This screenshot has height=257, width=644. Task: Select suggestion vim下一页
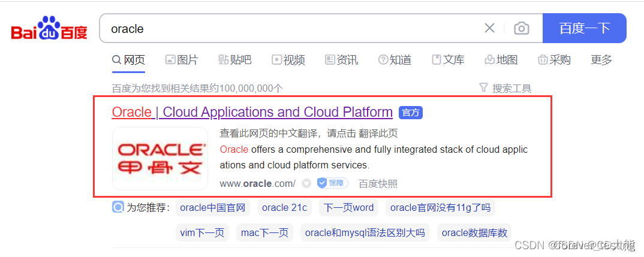tap(202, 233)
